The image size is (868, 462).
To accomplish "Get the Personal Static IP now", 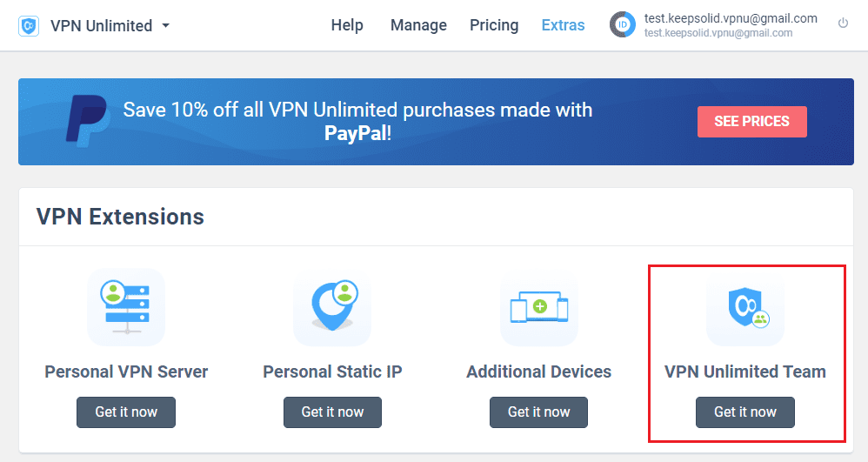I will coord(333,412).
